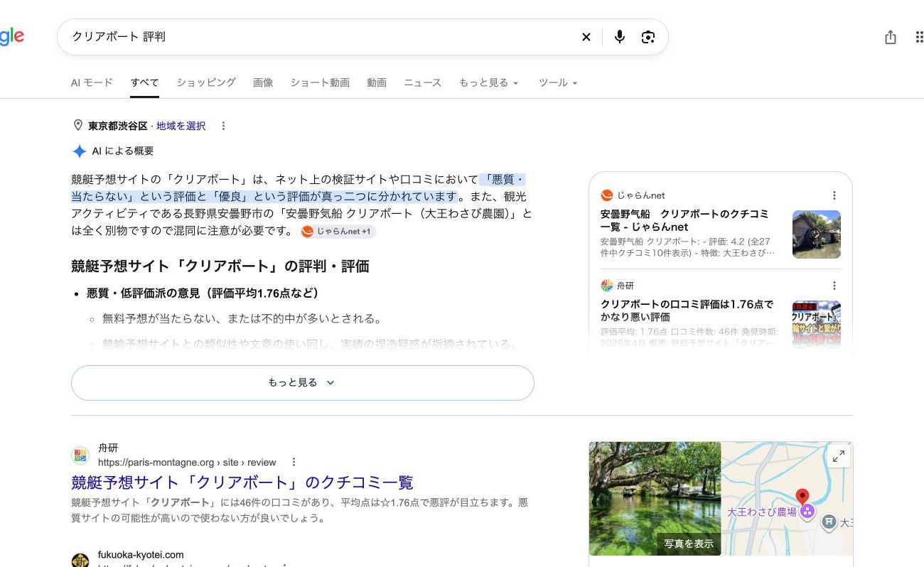924x567 pixels.
Task: Click the 大王わさび農場 purple map marker
Action: tap(807, 511)
